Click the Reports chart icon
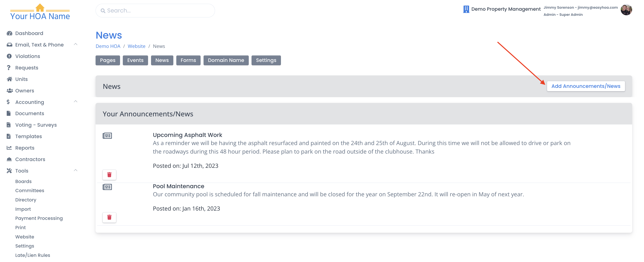644x262 pixels. (x=9, y=148)
